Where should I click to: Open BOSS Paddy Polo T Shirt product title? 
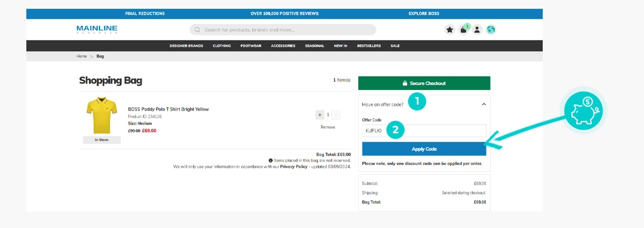click(169, 109)
